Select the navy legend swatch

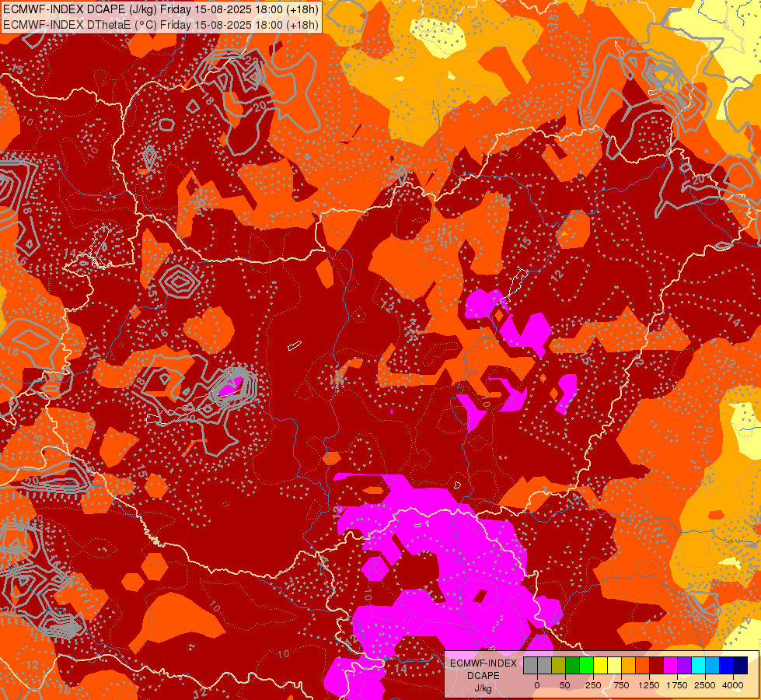tap(741, 665)
